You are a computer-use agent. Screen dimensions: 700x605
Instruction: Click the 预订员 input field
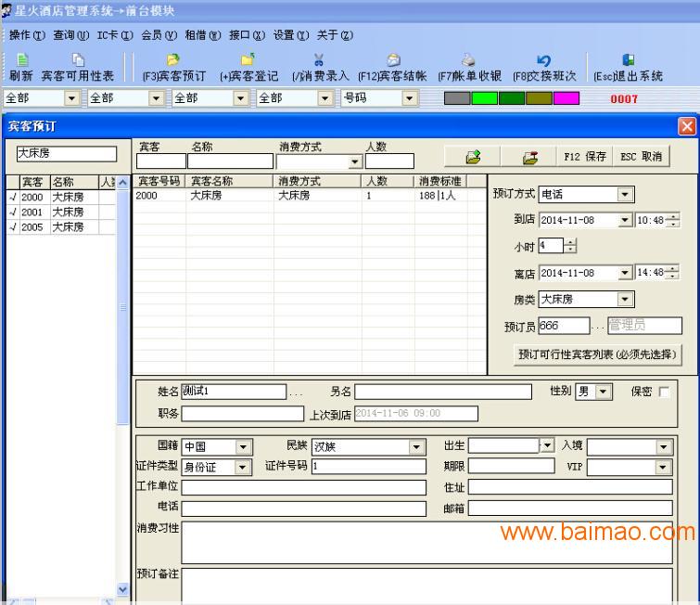tap(564, 326)
